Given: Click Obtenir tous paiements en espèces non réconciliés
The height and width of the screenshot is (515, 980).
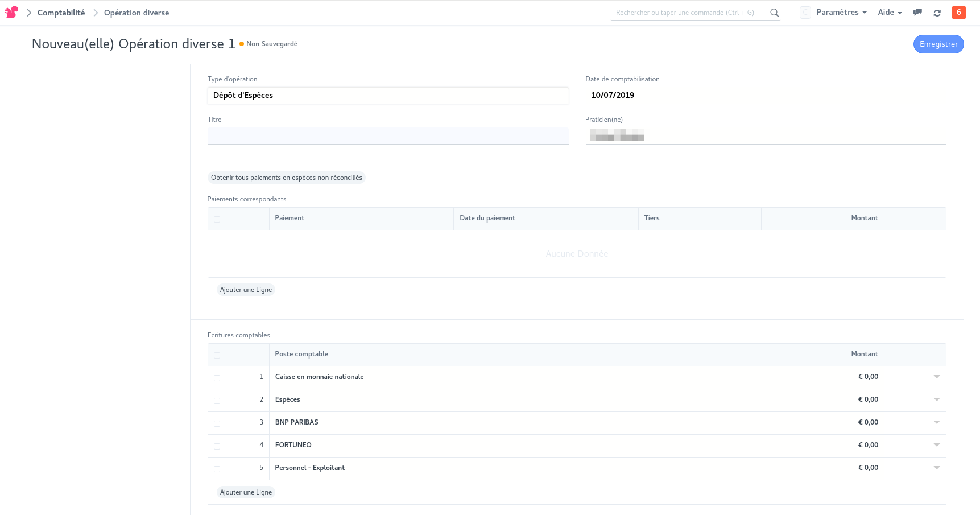Looking at the screenshot, I should click(286, 178).
